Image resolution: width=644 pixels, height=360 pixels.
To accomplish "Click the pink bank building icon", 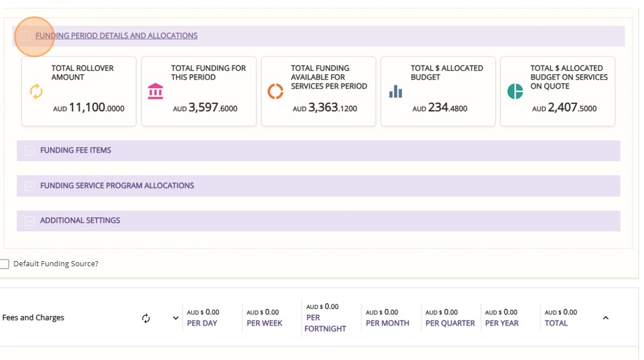I will click(156, 91).
